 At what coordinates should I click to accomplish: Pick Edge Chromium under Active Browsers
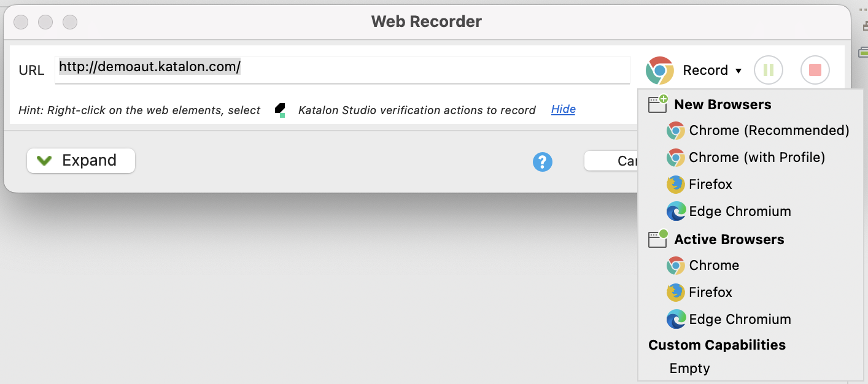click(x=729, y=319)
